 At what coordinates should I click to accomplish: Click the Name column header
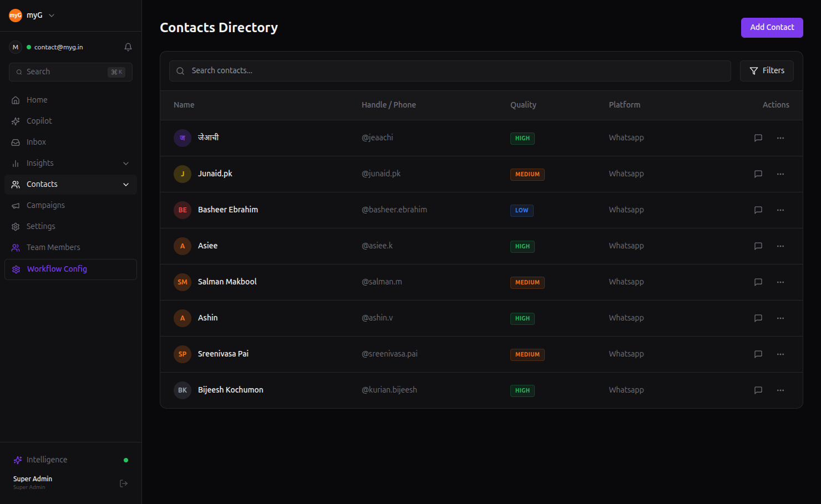pos(184,105)
